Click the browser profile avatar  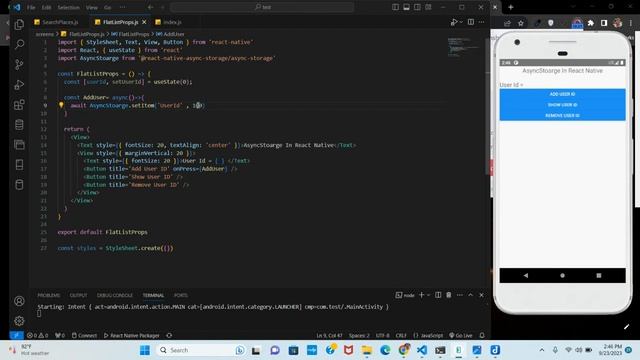[x=618, y=23]
